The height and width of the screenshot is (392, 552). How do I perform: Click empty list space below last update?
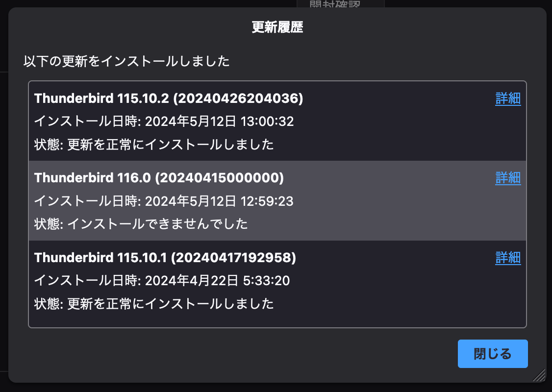[277, 319]
